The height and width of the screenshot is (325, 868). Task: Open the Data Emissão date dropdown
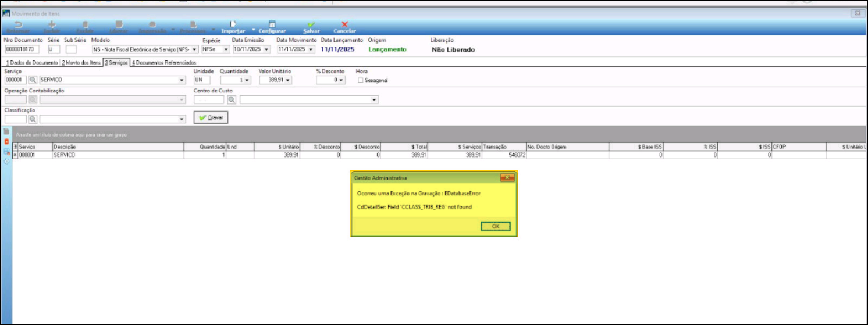266,50
